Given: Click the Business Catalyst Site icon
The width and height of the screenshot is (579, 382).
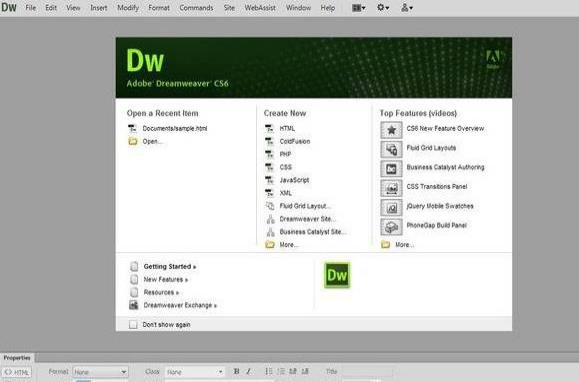Looking at the screenshot, I should tap(271, 232).
